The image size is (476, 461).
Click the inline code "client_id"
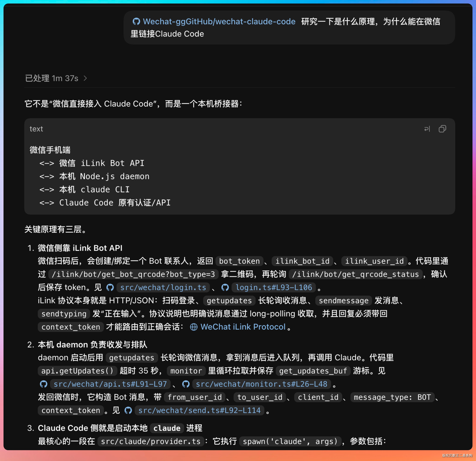coord(318,397)
